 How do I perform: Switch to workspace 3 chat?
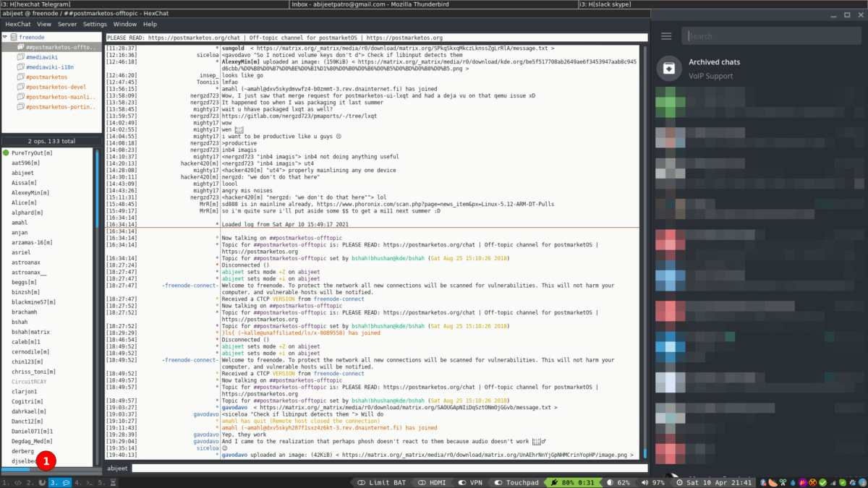point(60,482)
